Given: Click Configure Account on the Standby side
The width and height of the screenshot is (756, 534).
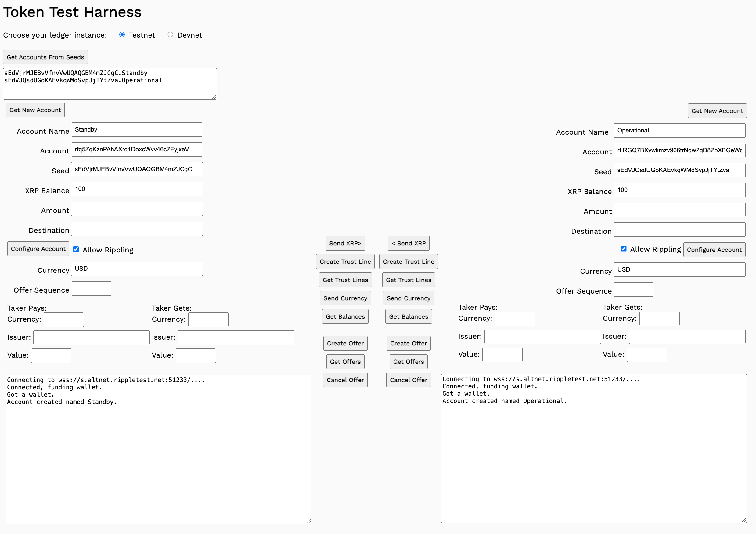Looking at the screenshot, I should coord(38,248).
